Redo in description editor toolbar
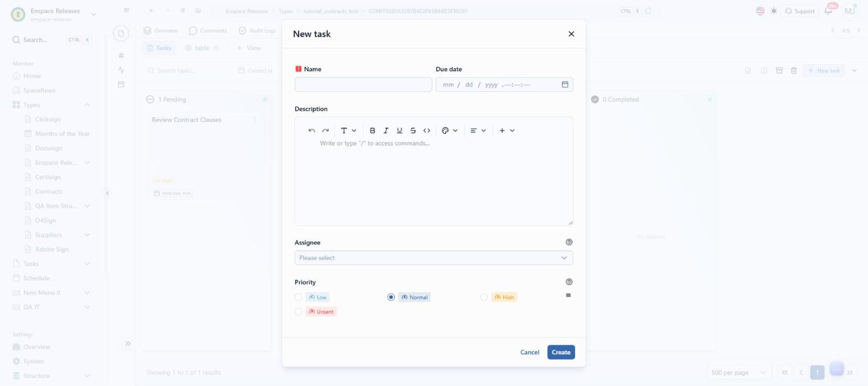The height and width of the screenshot is (386, 868). 325,131
